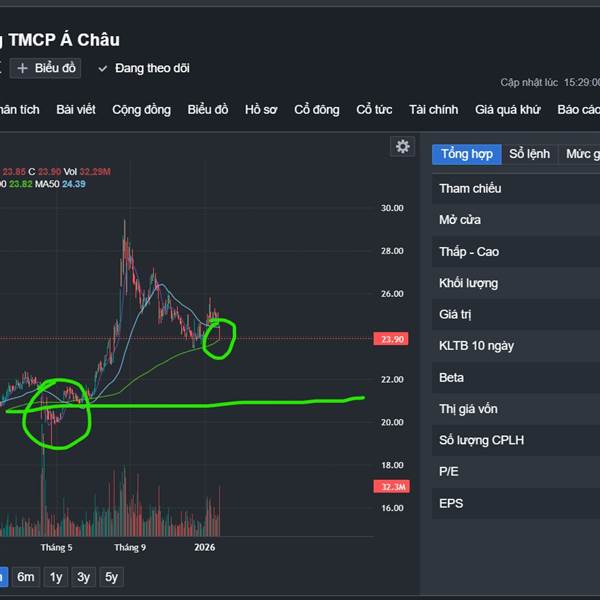Navigate to the Cổ đông tab

(317, 110)
